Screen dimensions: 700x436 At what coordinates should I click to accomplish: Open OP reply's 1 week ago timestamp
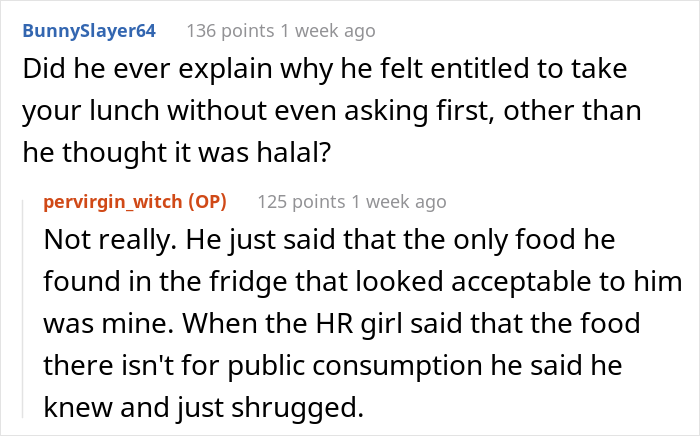(399, 202)
